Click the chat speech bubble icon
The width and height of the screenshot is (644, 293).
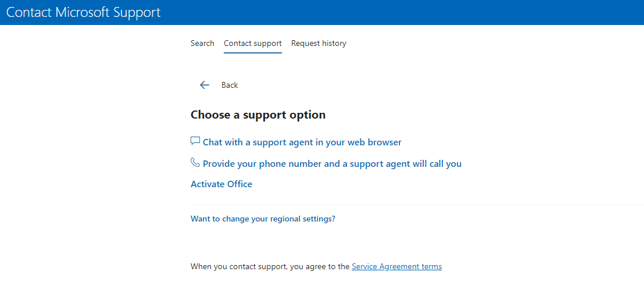click(x=195, y=141)
